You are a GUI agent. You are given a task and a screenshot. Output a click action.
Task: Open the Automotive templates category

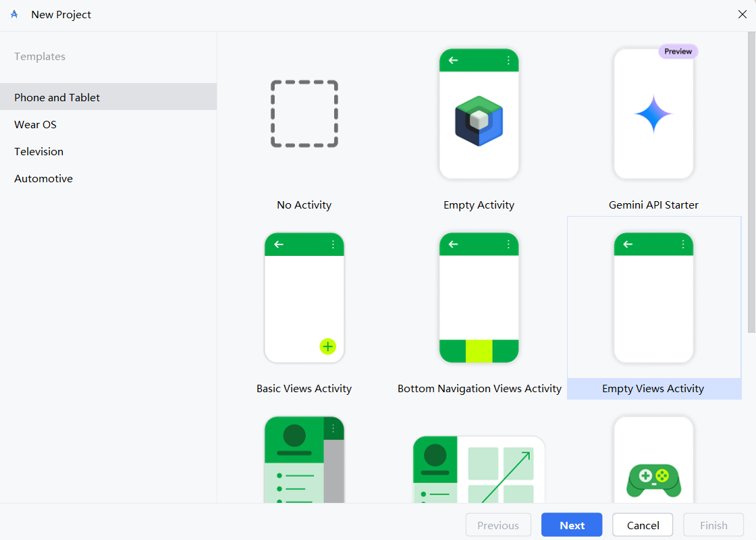coord(43,178)
